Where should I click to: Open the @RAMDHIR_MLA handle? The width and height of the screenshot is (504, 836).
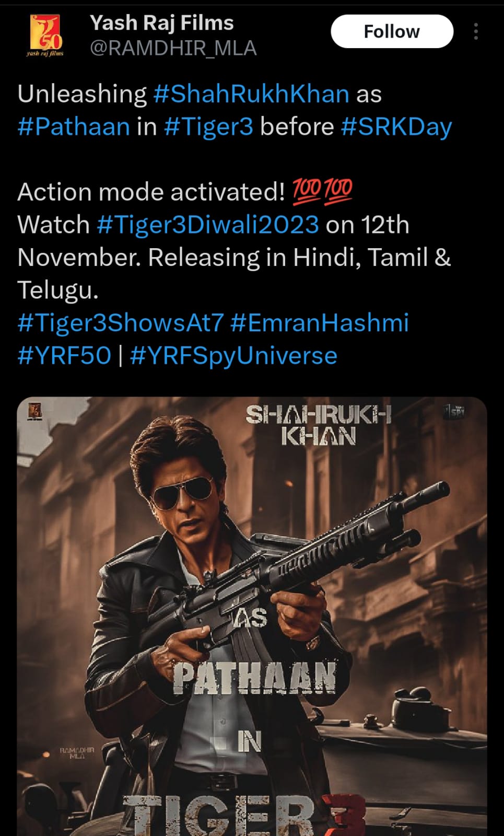173,48
